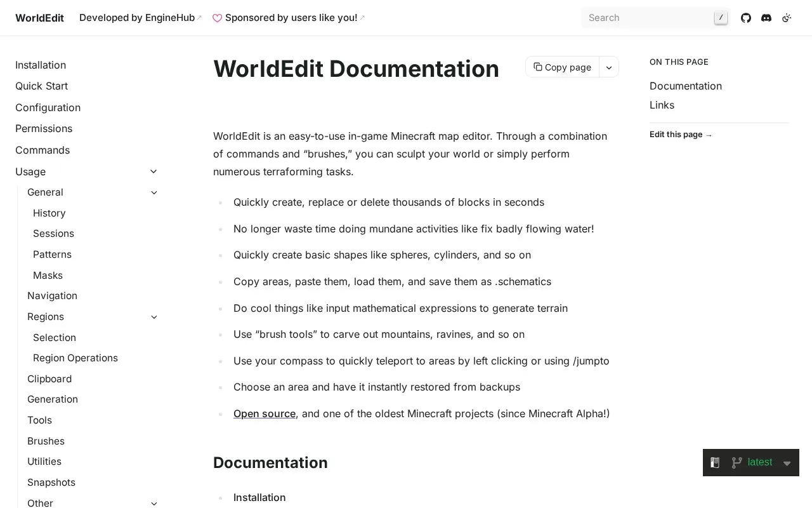
Task: Open the latest version flyout arrow
Action: [x=787, y=463]
